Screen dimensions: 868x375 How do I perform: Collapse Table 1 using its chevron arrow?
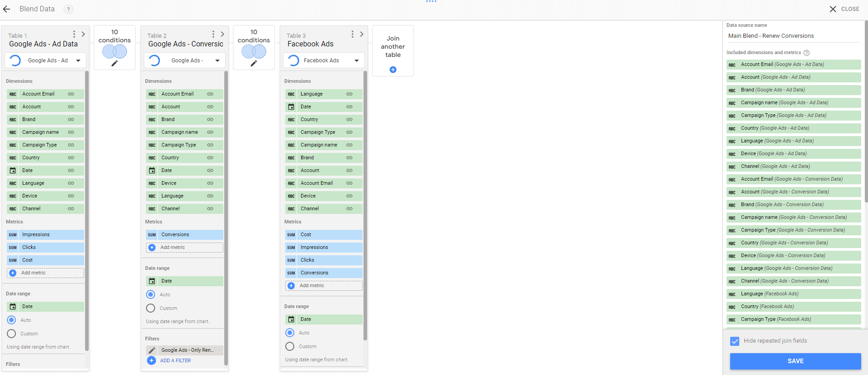point(83,34)
